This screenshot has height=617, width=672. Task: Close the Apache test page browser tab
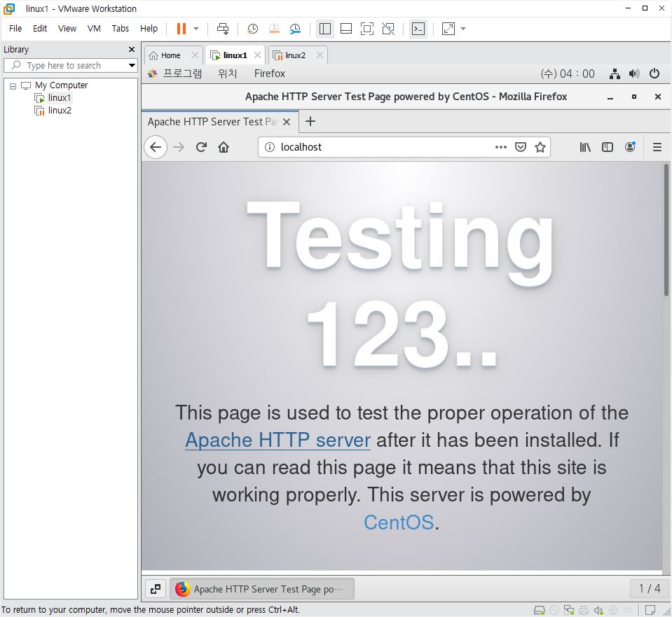pos(287,122)
